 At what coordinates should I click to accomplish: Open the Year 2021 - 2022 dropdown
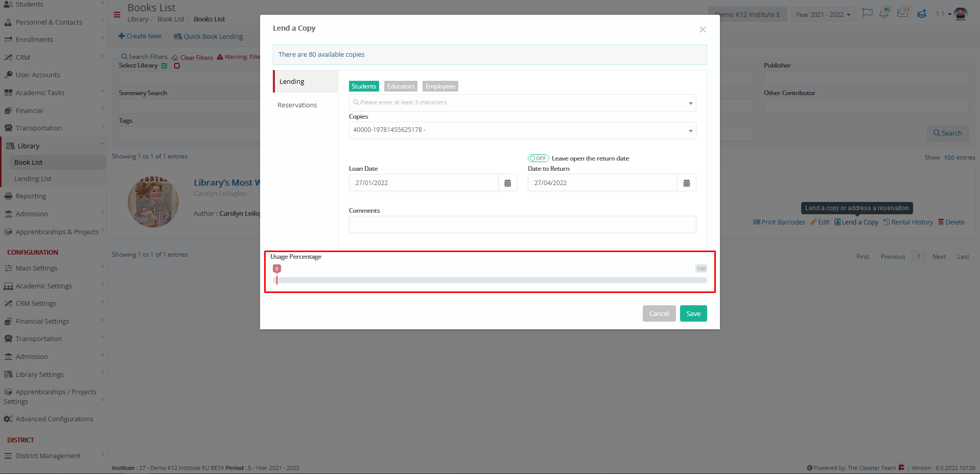coord(823,14)
